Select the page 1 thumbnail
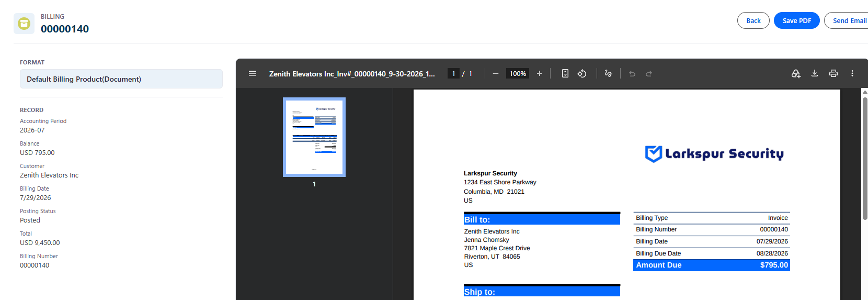The height and width of the screenshot is (300, 868). tap(314, 137)
